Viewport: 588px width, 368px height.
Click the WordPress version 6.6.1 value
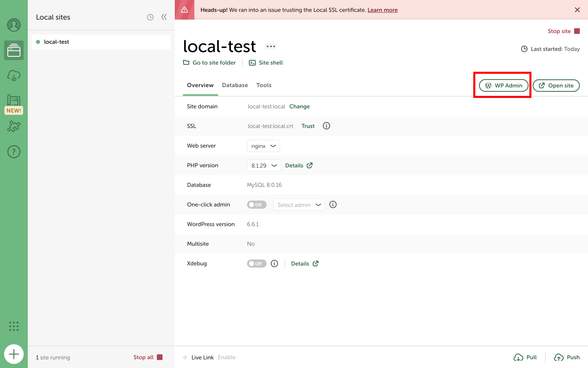coord(253,224)
